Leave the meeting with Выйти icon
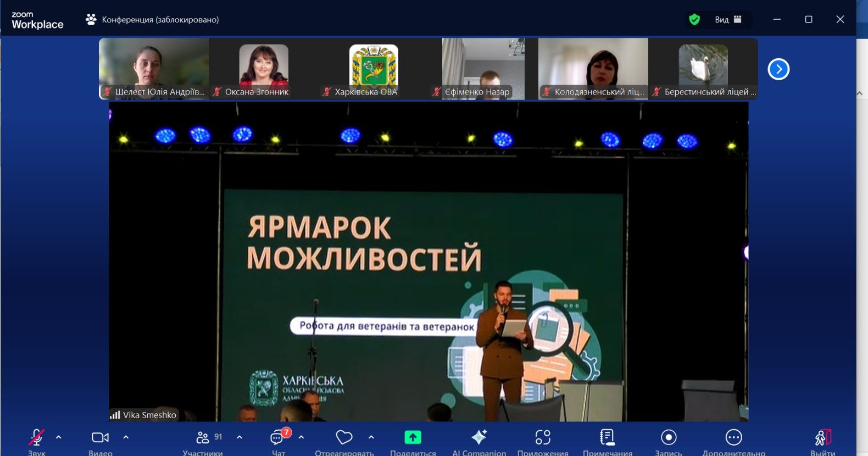This screenshot has height=456, width=868. pyautogui.click(x=823, y=437)
